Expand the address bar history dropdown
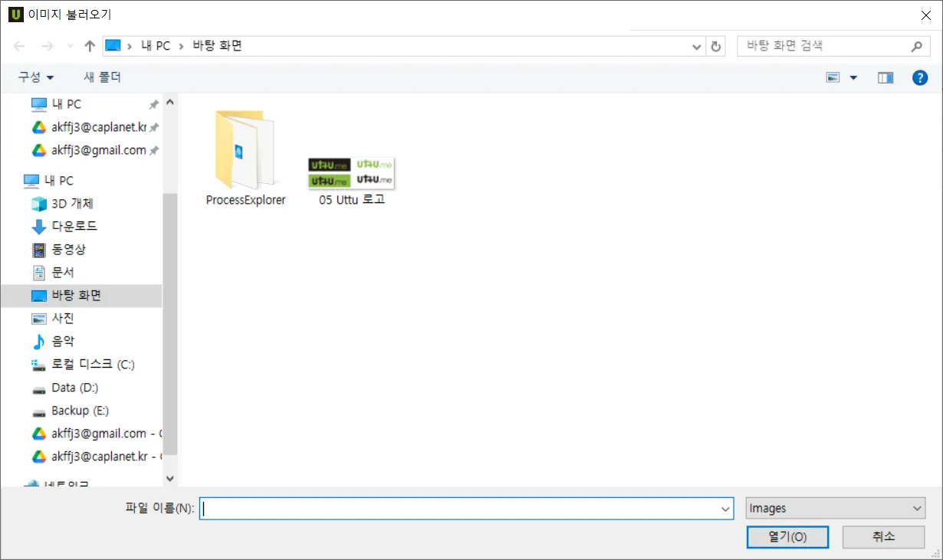 (696, 46)
